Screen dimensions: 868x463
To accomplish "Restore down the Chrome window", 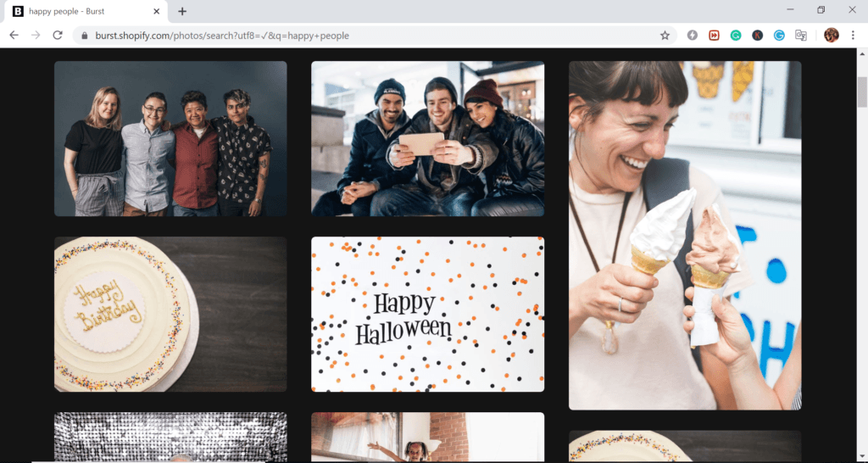I will click(x=821, y=9).
